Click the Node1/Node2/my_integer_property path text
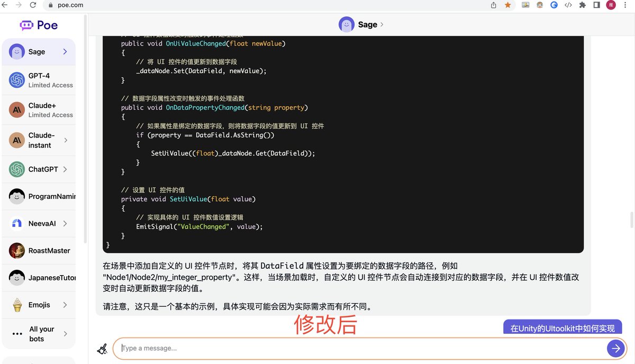Screen dimensions: 635x364 (169, 277)
